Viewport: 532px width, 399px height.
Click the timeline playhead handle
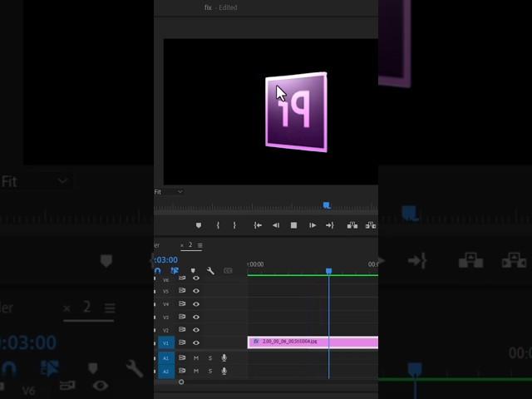click(x=329, y=271)
